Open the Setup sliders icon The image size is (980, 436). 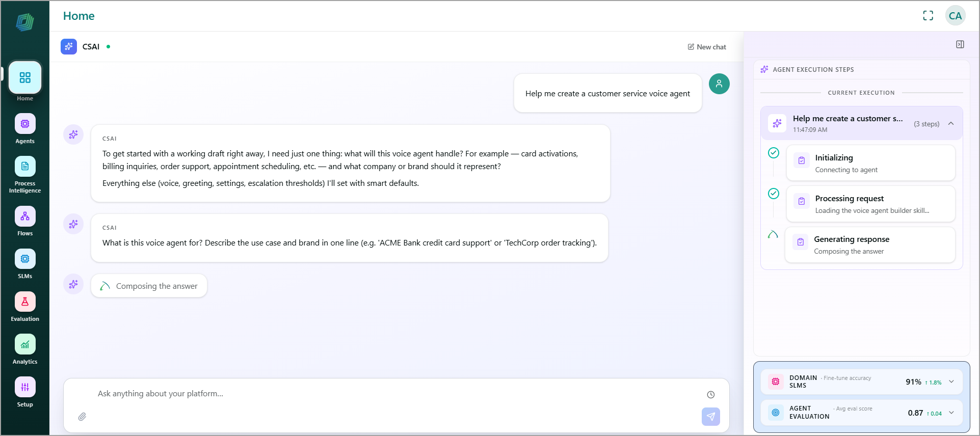click(24, 388)
